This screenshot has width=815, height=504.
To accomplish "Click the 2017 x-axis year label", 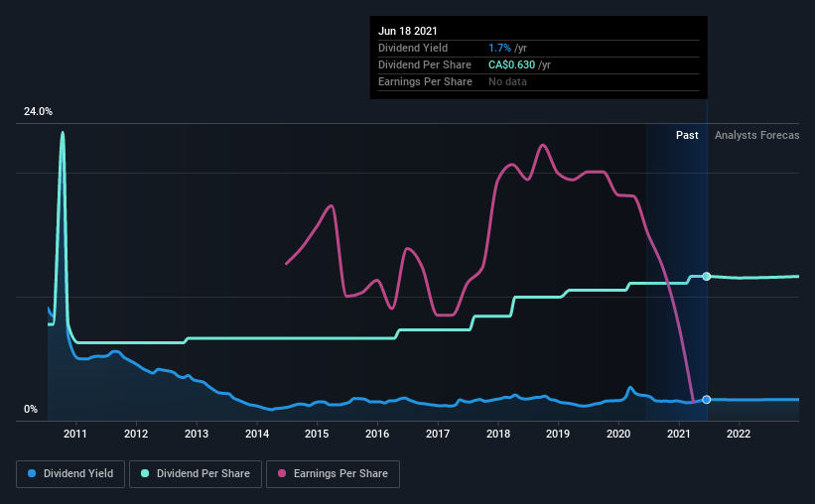I will tap(438, 434).
